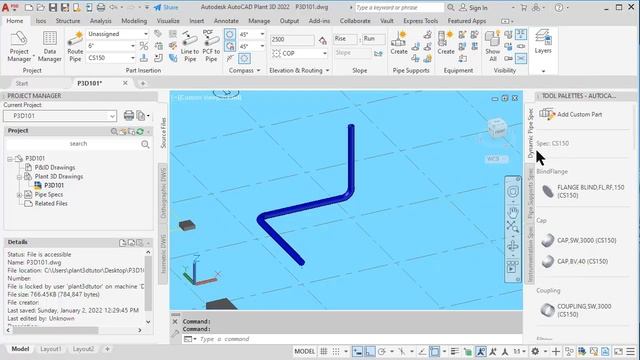Toggle the Rise slope field
This screenshot has height=360, width=640.
coord(345,39)
